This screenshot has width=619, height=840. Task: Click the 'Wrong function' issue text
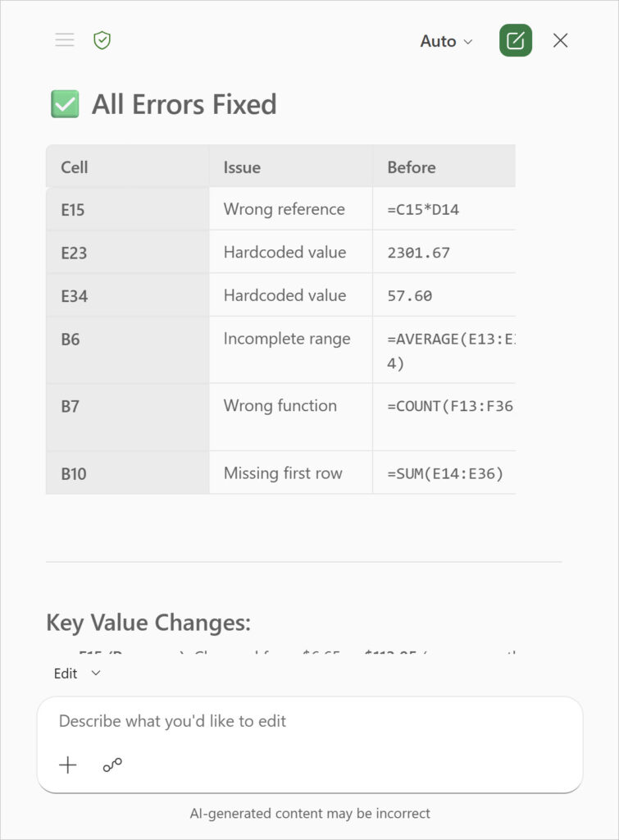(x=280, y=405)
